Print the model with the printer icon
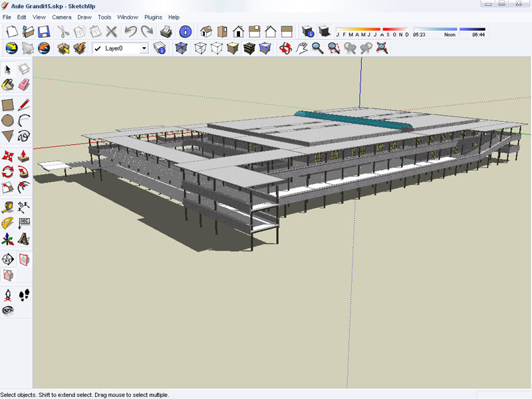 click(166, 31)
